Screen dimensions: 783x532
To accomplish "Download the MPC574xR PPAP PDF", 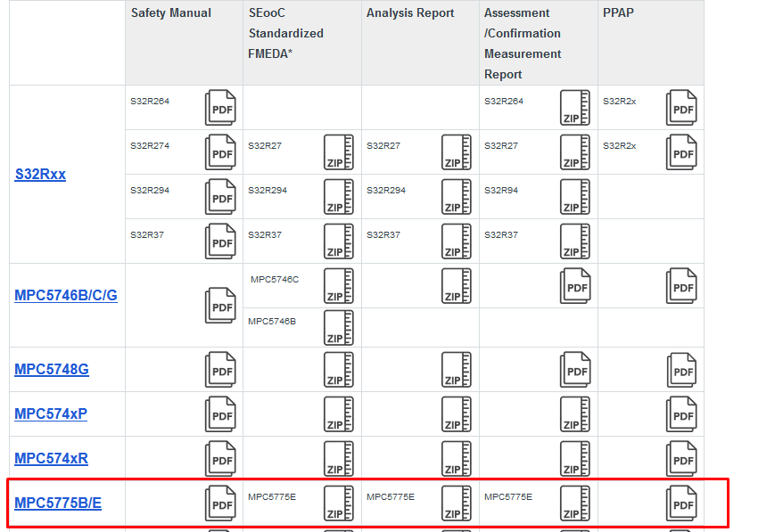I will [x=681, y=458].
